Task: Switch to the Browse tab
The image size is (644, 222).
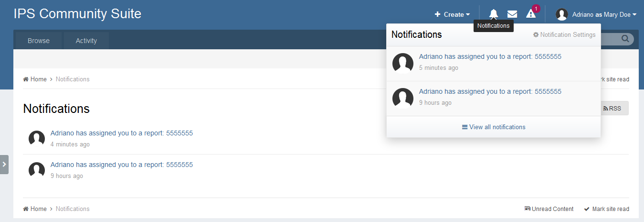Action: [39, 41]
